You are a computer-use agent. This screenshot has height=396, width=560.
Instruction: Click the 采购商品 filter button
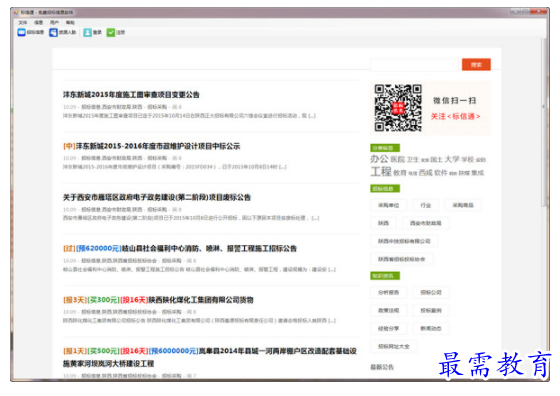pos(463,205)
